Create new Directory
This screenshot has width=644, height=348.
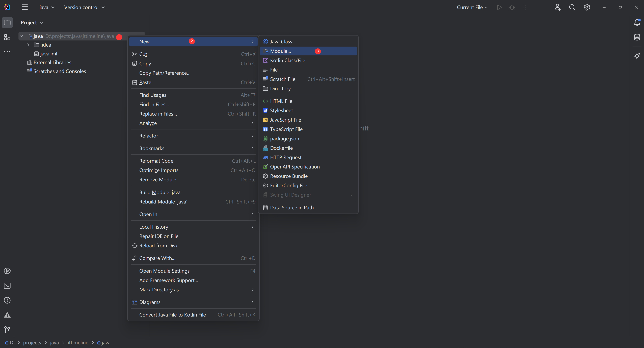tap(308, 89)
